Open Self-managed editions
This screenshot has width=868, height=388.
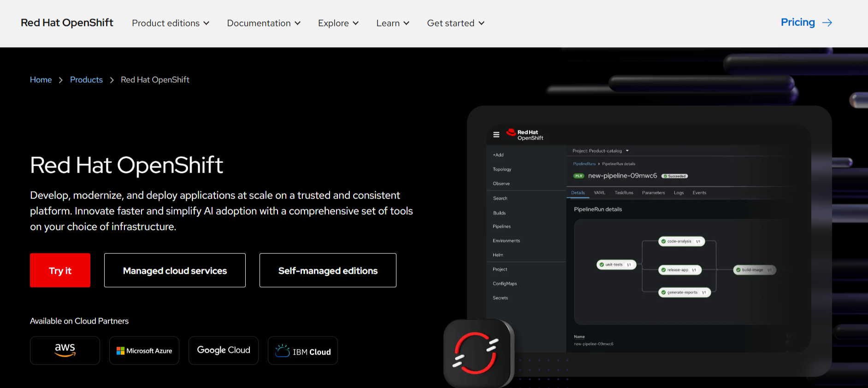(x=328, y=270)
